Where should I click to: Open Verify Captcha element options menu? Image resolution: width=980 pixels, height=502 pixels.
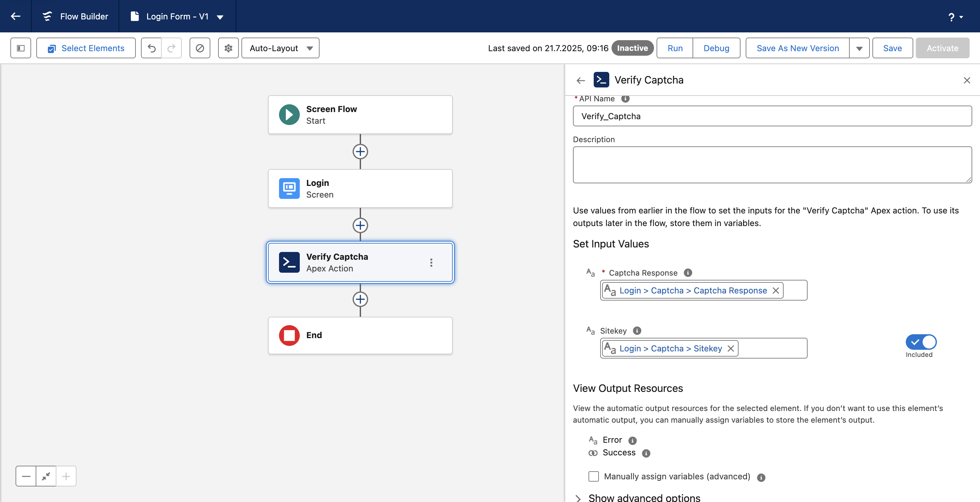point(431,263)
